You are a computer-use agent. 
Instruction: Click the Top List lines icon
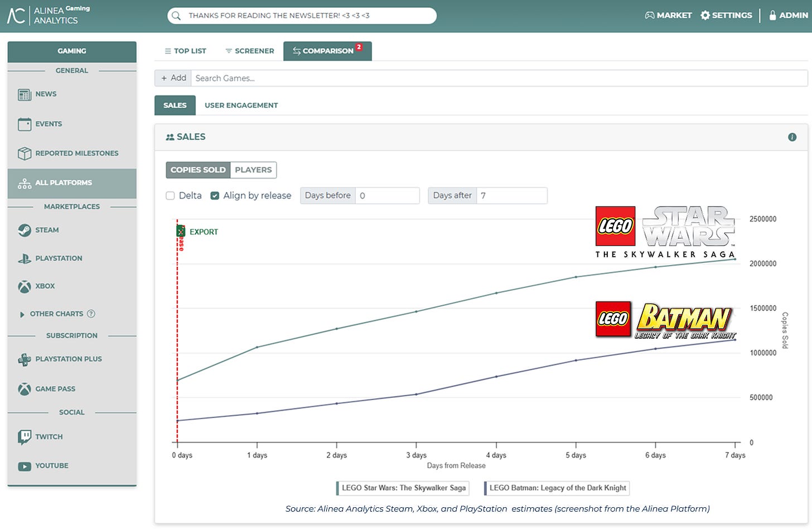point(168,51)
